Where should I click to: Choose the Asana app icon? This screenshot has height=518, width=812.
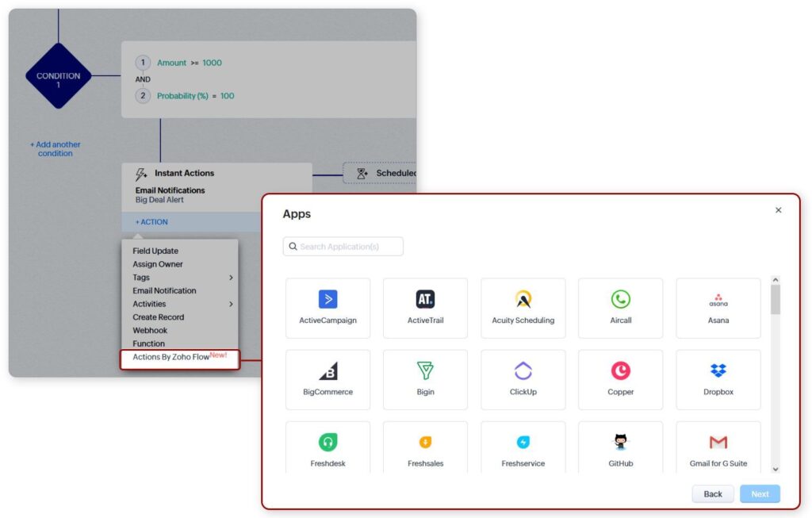click(718, 300)
